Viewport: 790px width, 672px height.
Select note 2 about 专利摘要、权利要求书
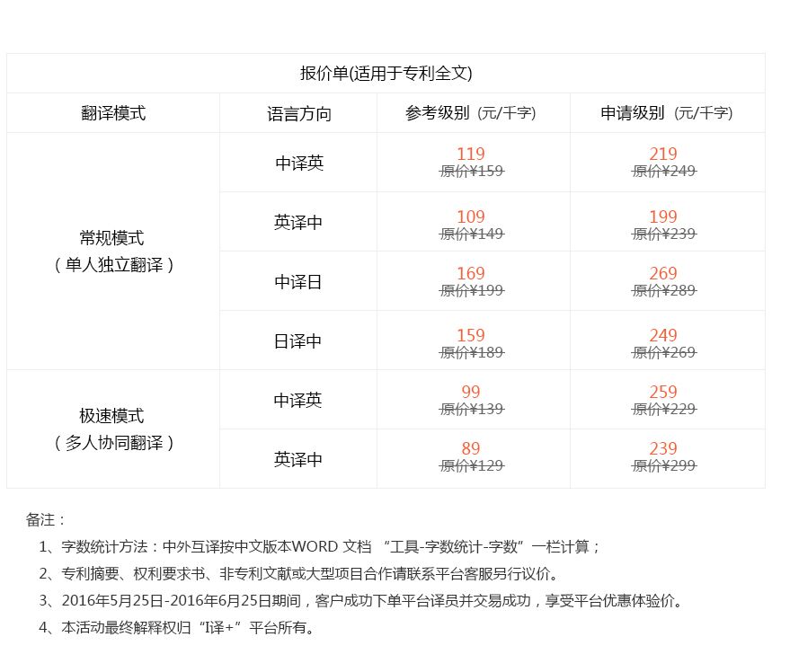(299, 573)
